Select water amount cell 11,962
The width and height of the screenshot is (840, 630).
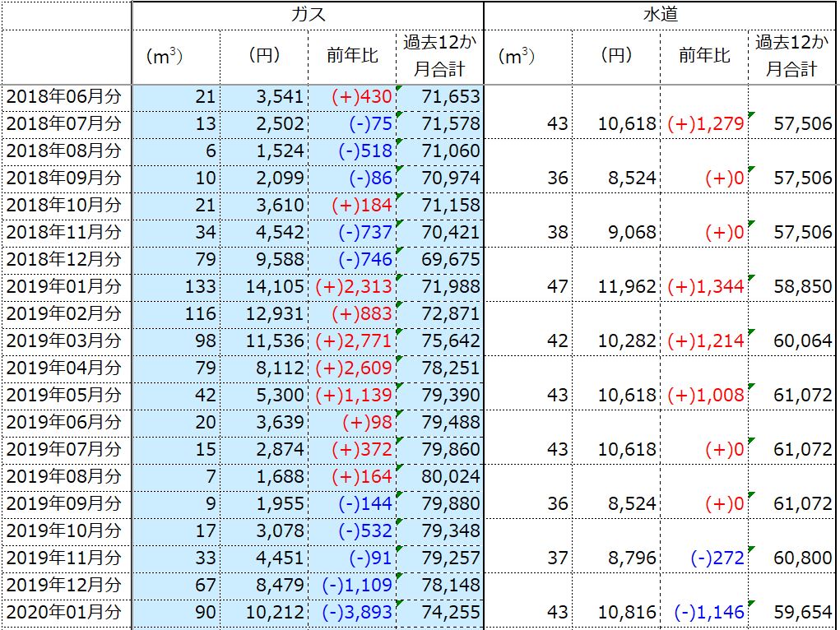[x=616, y=288]
